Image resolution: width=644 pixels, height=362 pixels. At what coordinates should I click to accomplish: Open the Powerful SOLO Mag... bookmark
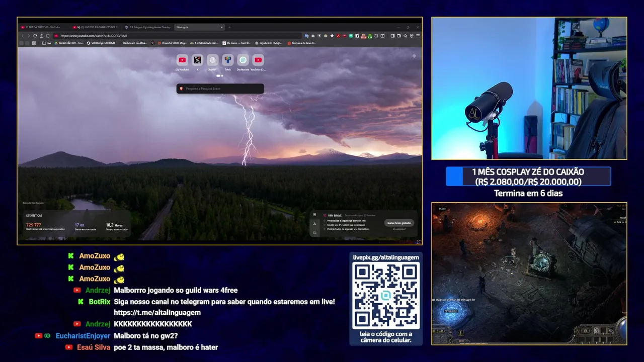[x=172, y=43]
